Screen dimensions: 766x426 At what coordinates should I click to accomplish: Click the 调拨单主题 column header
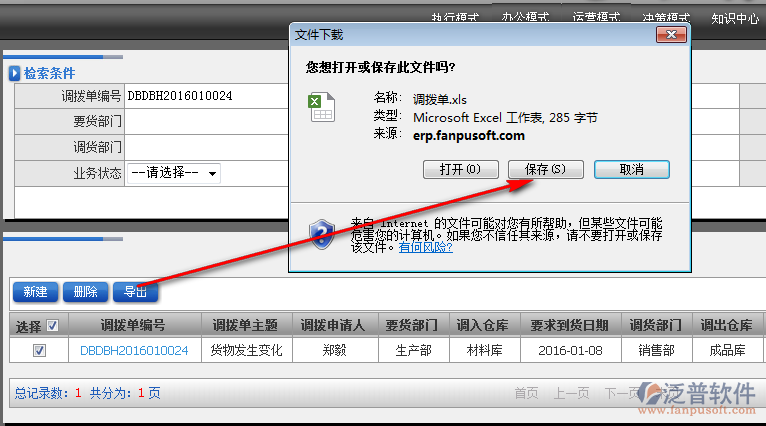247,325
